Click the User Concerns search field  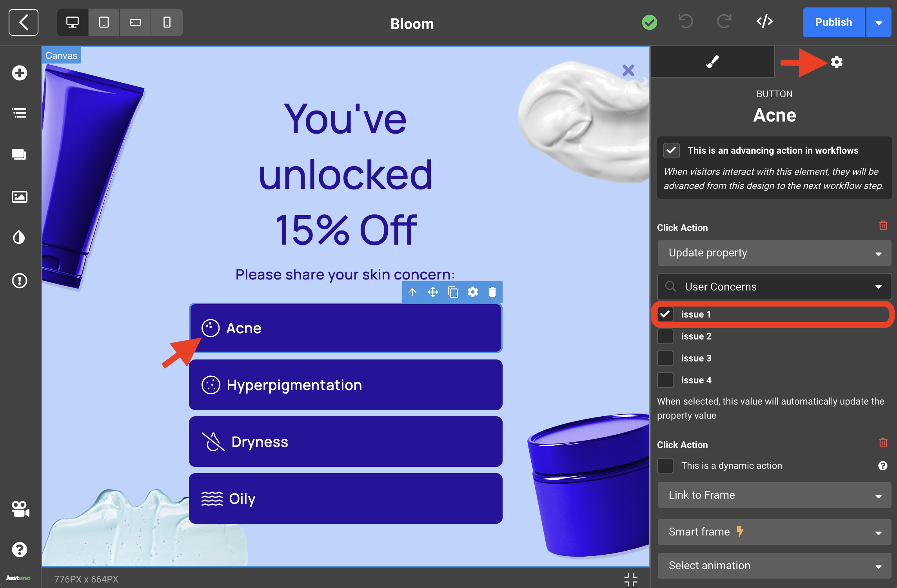coord(774,287)
